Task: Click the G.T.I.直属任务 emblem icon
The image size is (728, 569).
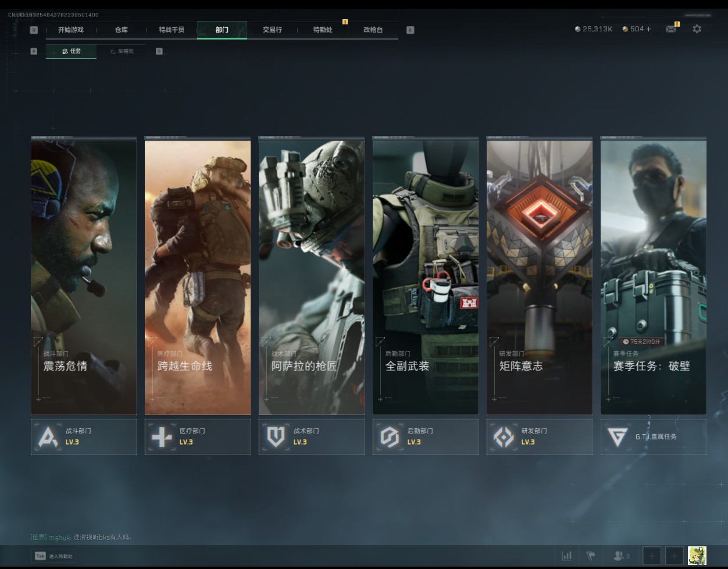Action: 617,437
